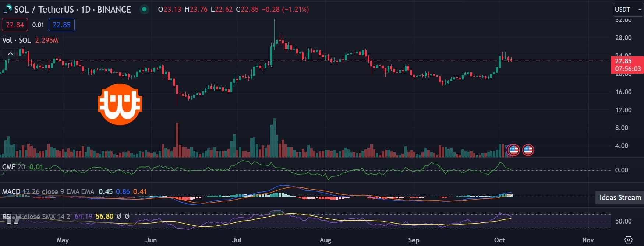Open the USDT currency dropdown
The height and width of the screenshot is (246, 644).
click(628, 10)
